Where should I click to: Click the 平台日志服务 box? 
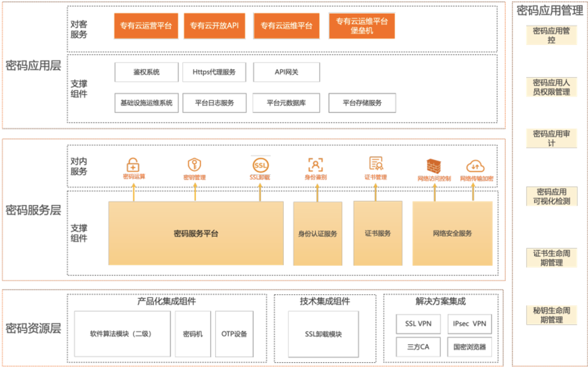(x=215, y=103)
